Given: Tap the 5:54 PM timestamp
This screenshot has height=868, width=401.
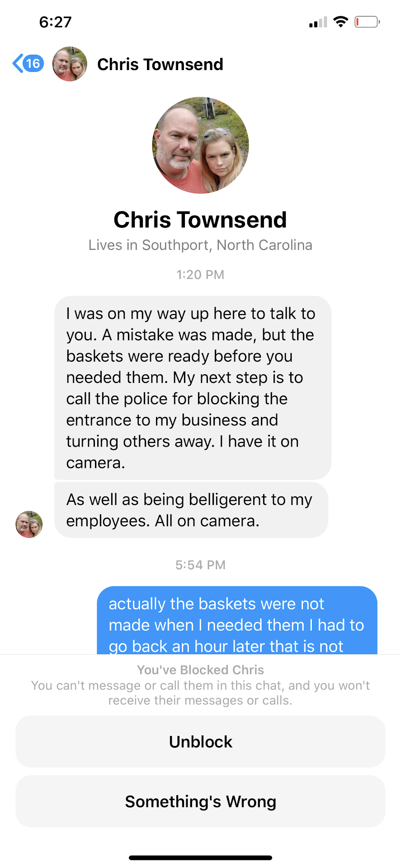Looking at the screenshot, I should point(200,565).
